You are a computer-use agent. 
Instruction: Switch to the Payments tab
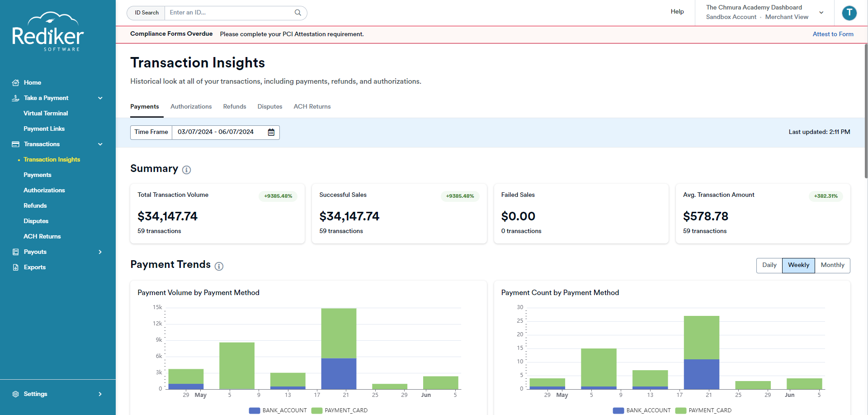145,107
